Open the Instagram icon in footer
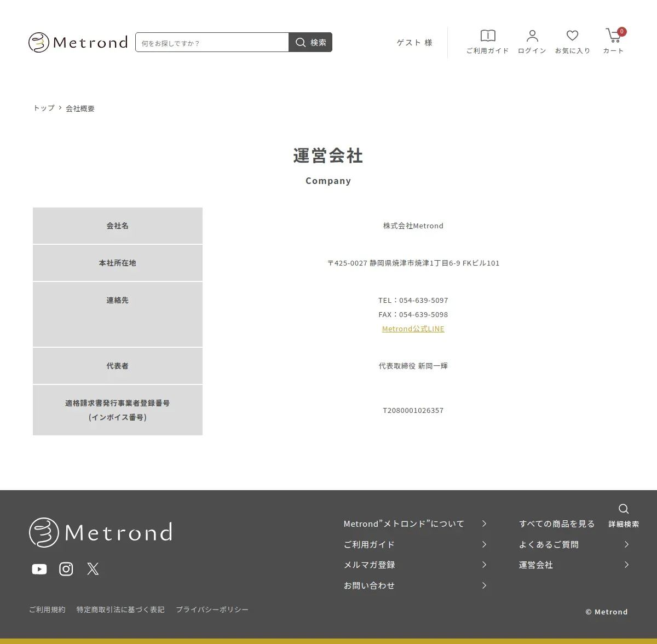The image size is (657, 644). pos(66,569)
